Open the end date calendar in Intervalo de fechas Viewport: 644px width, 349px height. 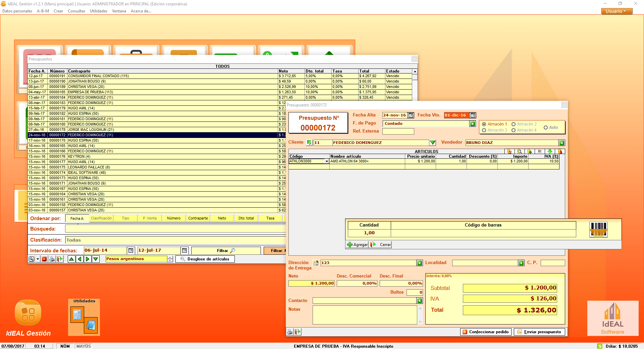tap(184, 250)
